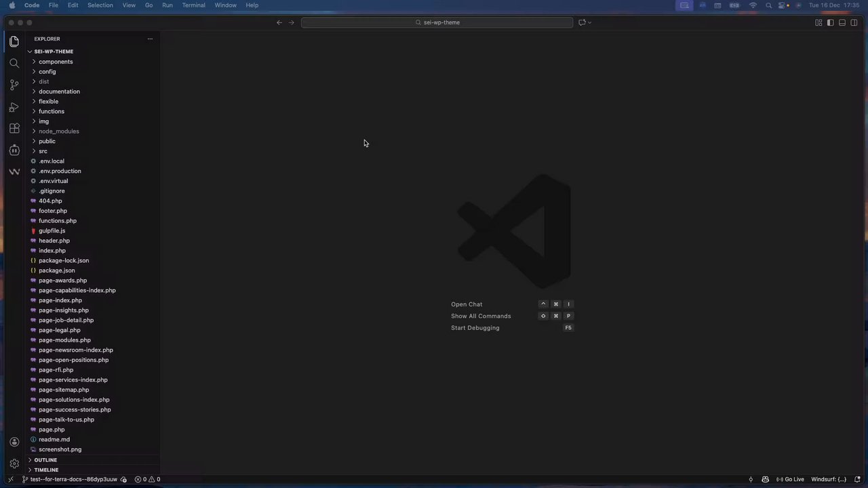Screen dimensions: 868x488
Task: Open the Apple menu
Action: pyautogui.click(x=12, y=5)
